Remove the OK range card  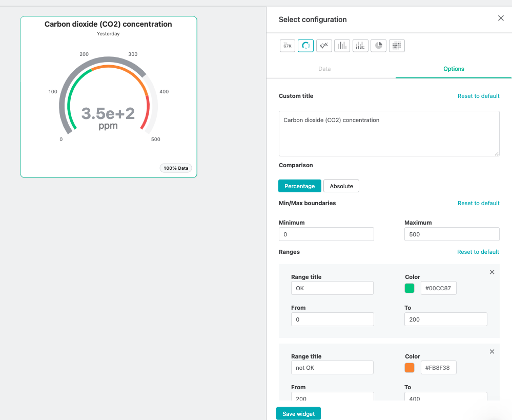coord(492,272)
